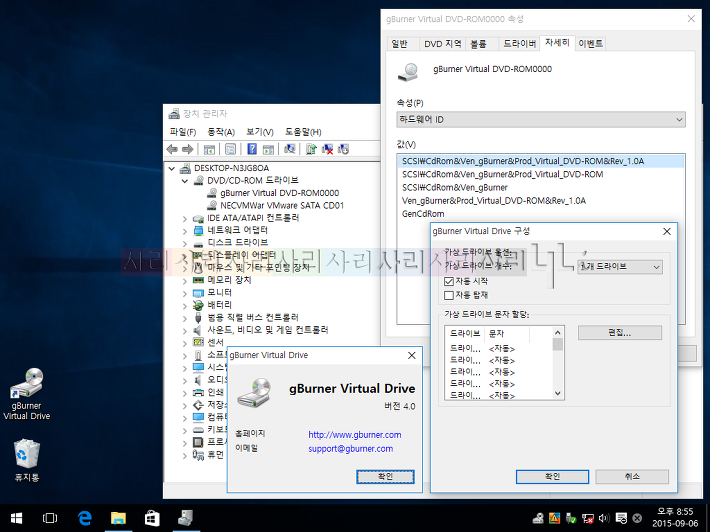The image size is (710, 532).
Task: Open the 하드웨어 ID property dropdown
Action: (541, 120)
